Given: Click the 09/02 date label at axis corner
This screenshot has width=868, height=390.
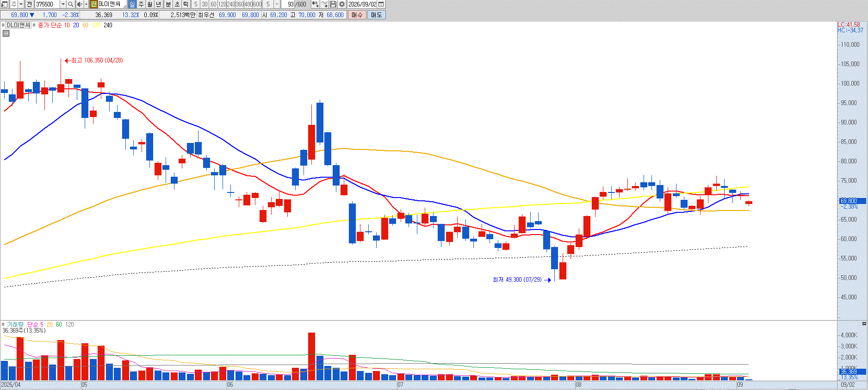Looking at the screenshot, I should [848, 384].
